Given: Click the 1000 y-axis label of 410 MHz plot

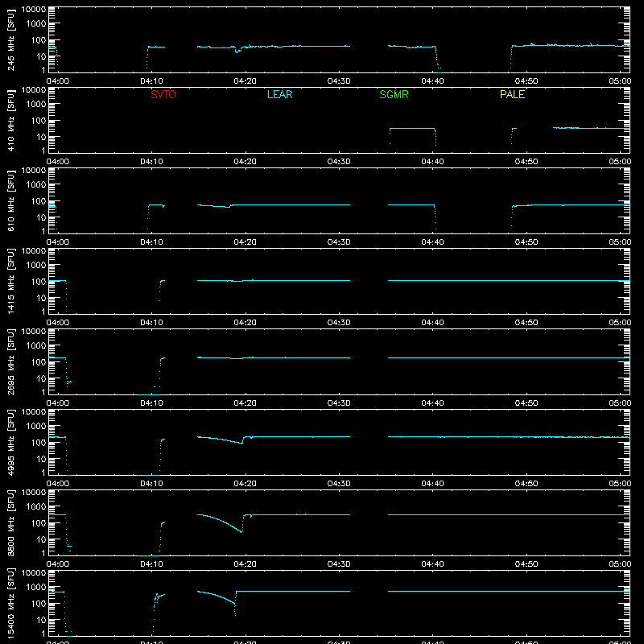Looking at the screenshot, I should (36, 105).
